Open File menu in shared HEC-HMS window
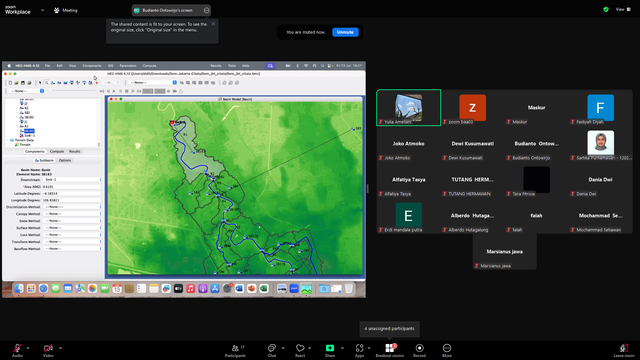 tap(48, 66)
